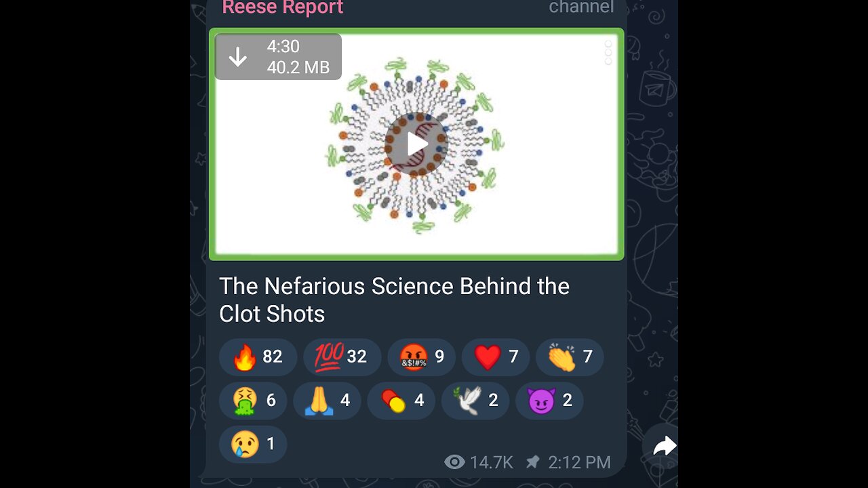Open the video's three-dot options menu
Screen dimensions: 868x488
608,52
